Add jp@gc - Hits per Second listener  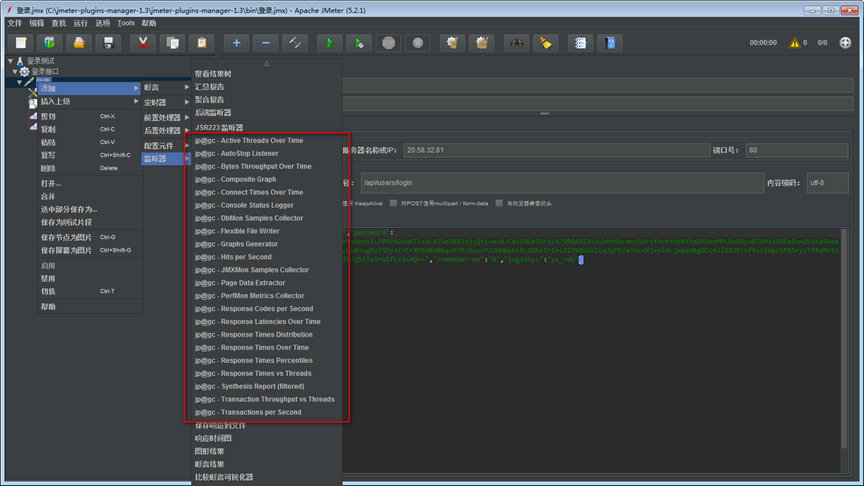click(x=267, y=257)
